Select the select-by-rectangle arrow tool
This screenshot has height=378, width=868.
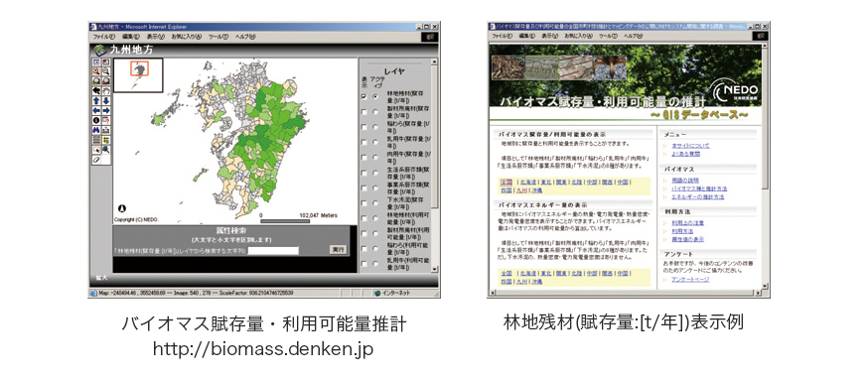[x=96, y=150]
